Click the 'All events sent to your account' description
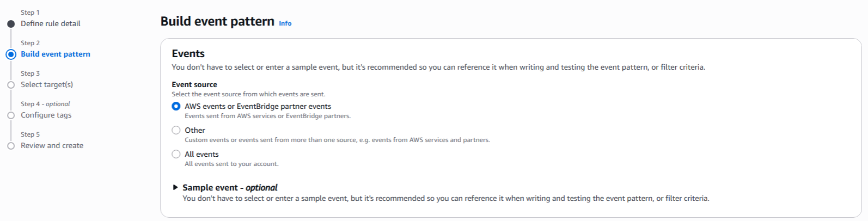Viewport: 868px width, 221px height. [231, 164]
